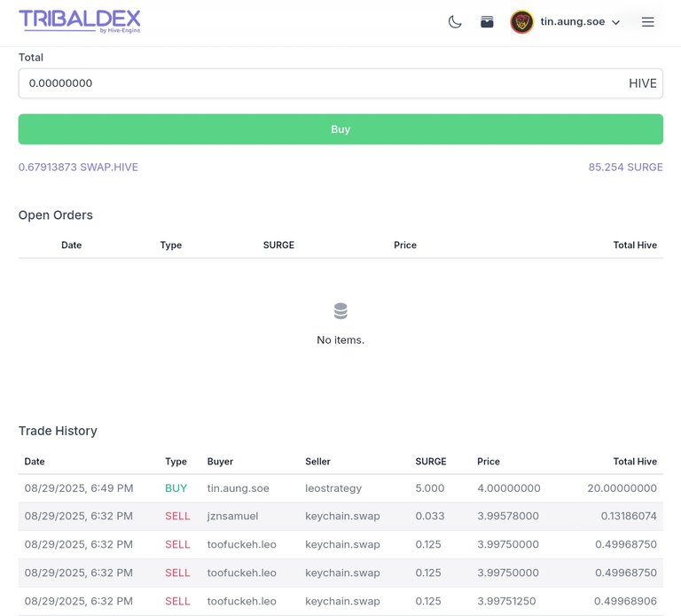Click the Open Orders SURGE column header
681x616 pixels.
click(278, 246)
